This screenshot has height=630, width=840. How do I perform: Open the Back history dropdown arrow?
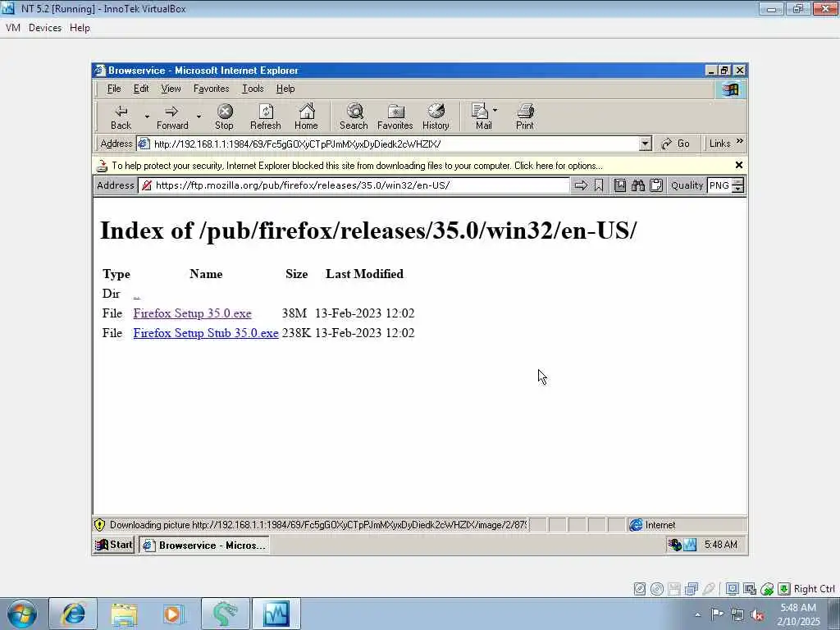[147, 116]
